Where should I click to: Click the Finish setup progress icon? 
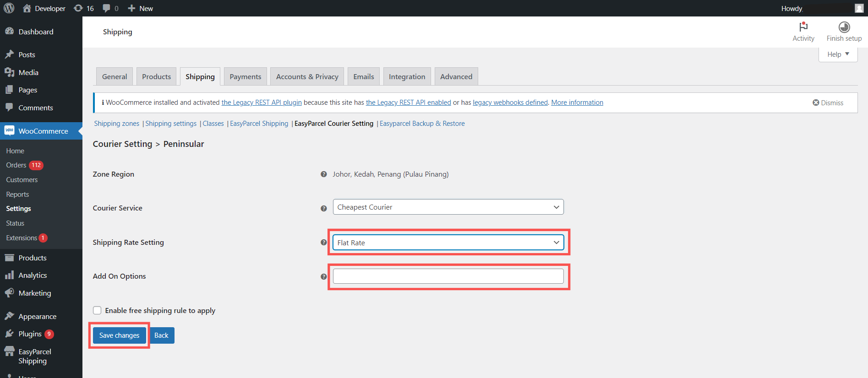844,27
